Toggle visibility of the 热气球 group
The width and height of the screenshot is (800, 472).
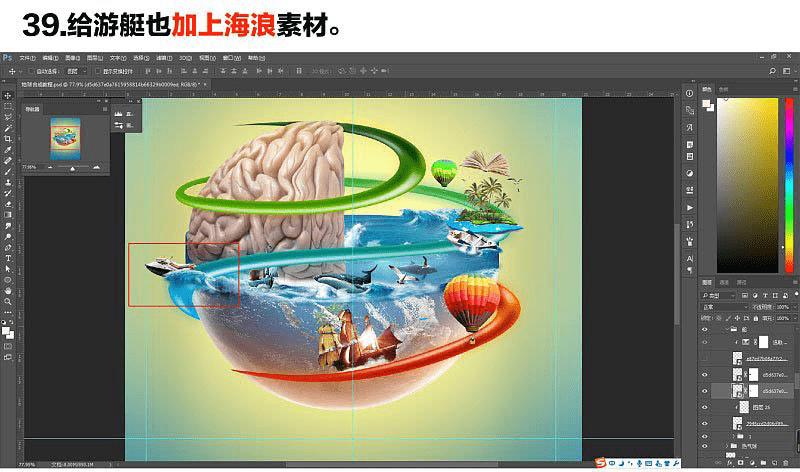pos(705,446)
